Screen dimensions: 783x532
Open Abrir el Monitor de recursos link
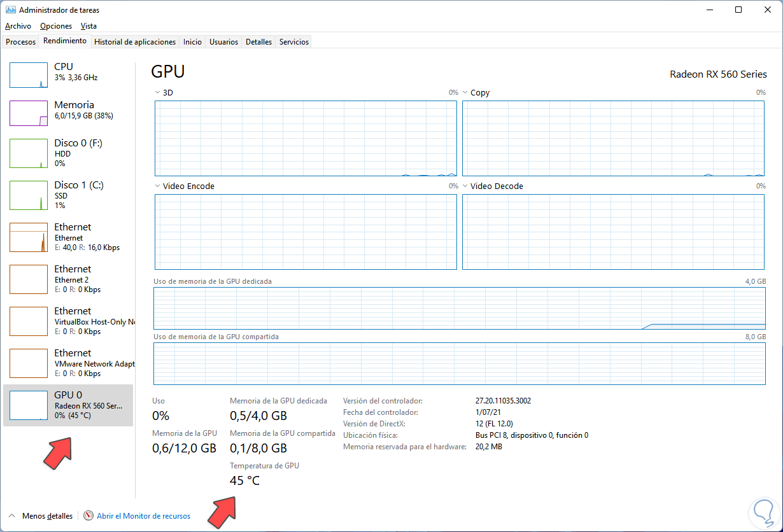(143, 516)
